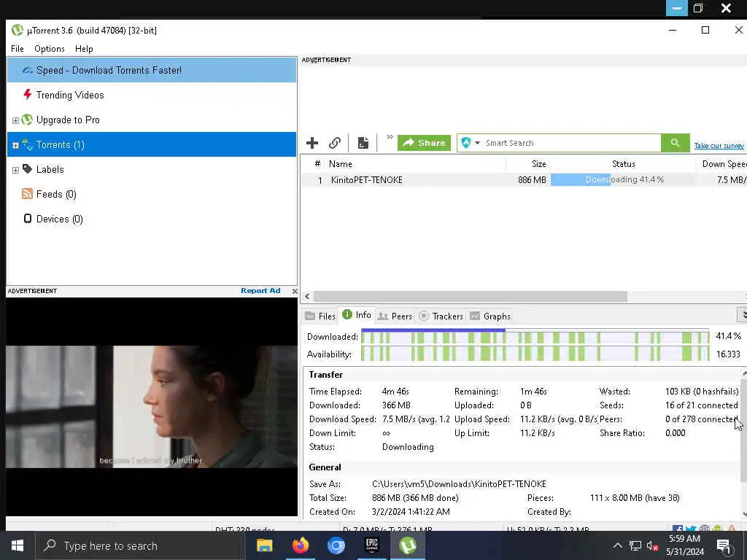Switch to the Peers tab
Screen dimensions: 747x560
[x=395, y=316]
